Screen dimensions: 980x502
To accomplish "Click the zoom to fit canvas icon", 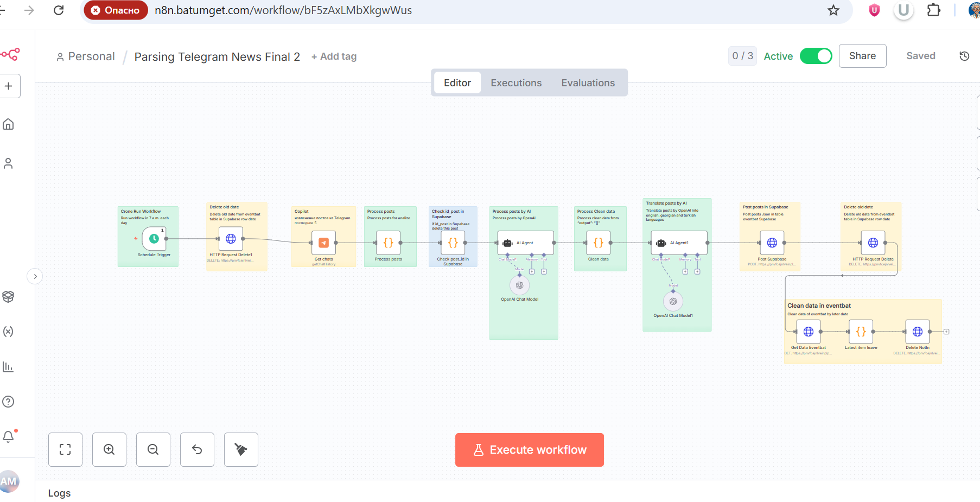I will click(x=65, y=449).
